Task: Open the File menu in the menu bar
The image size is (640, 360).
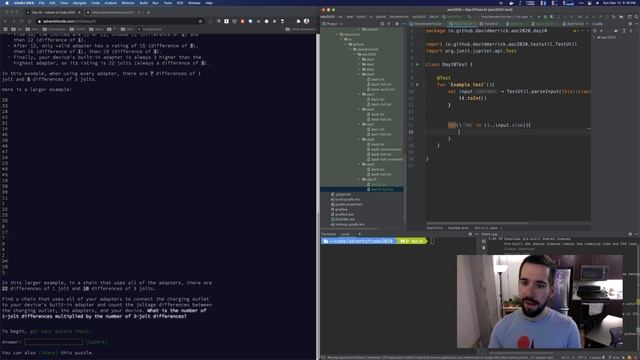Action: point(41,3)
